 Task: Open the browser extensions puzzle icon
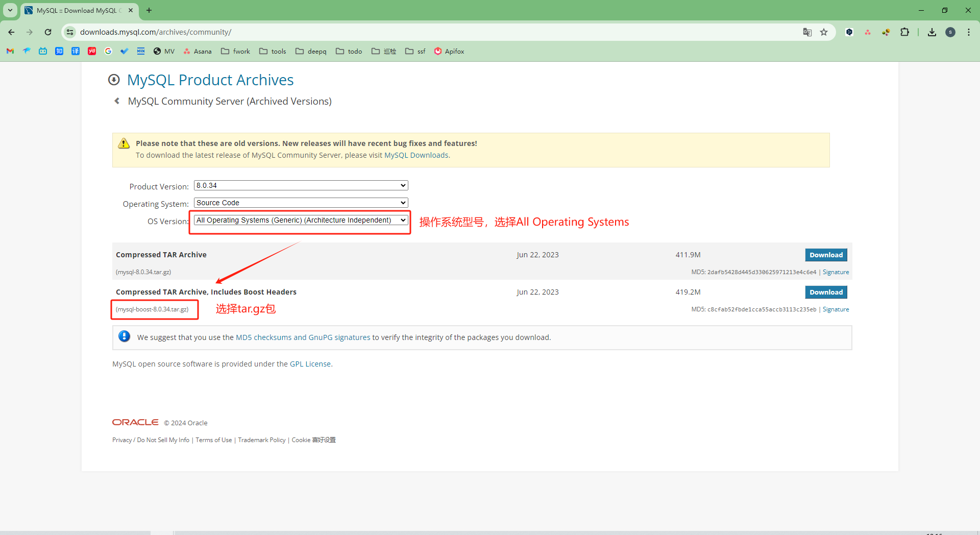(904, 32)
